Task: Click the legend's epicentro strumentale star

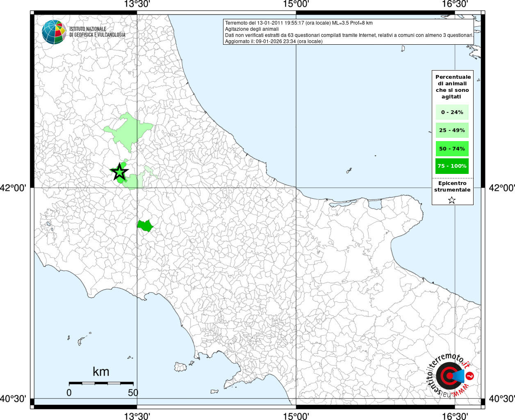Action: tap(452, 200)
